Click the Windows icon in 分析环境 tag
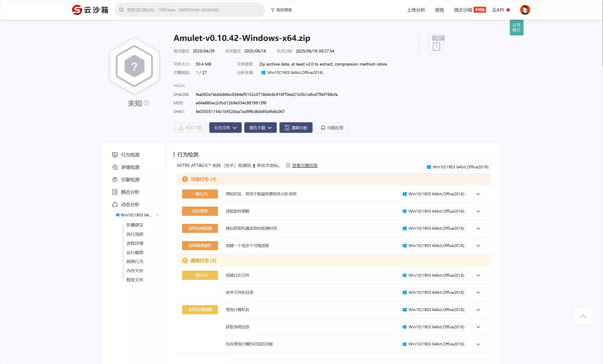 tap(263, 73)
